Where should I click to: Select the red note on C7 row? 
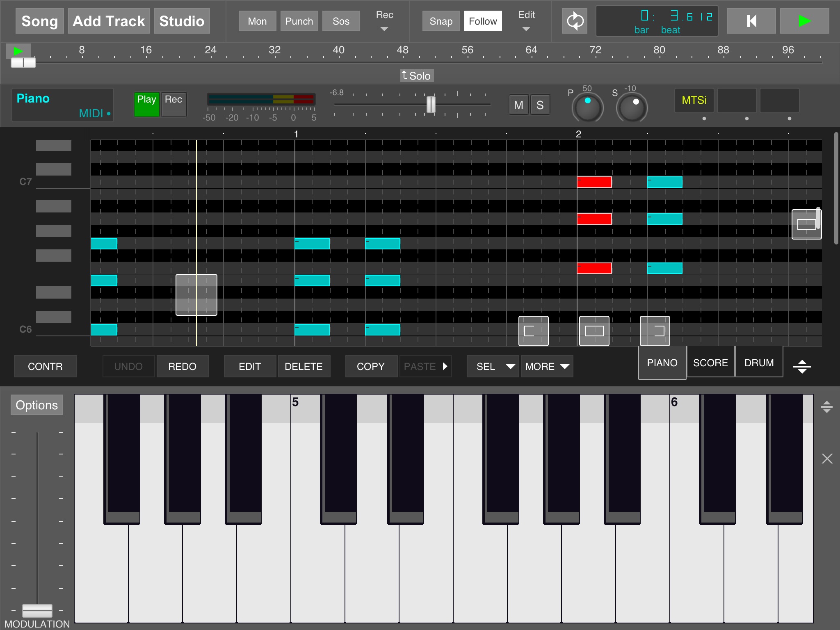coord(594,182)
